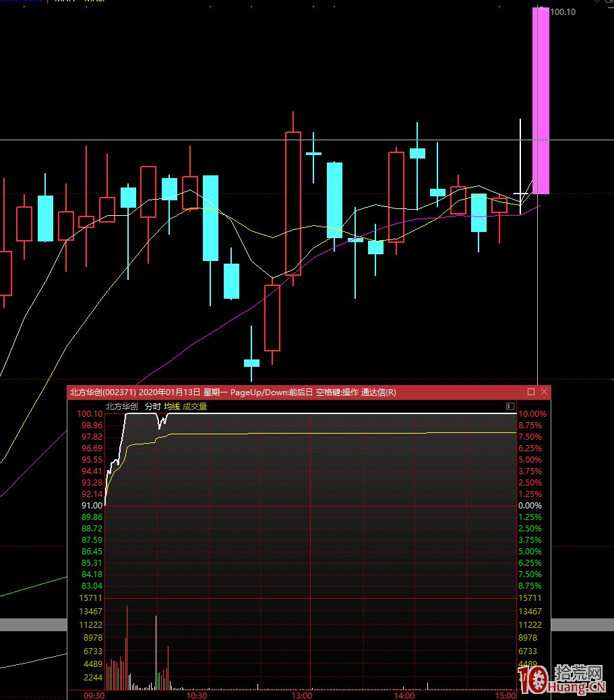Click the green 89.86 price on the left axis
The height and width of the screenshot is (700, 614).
(92, 517)
